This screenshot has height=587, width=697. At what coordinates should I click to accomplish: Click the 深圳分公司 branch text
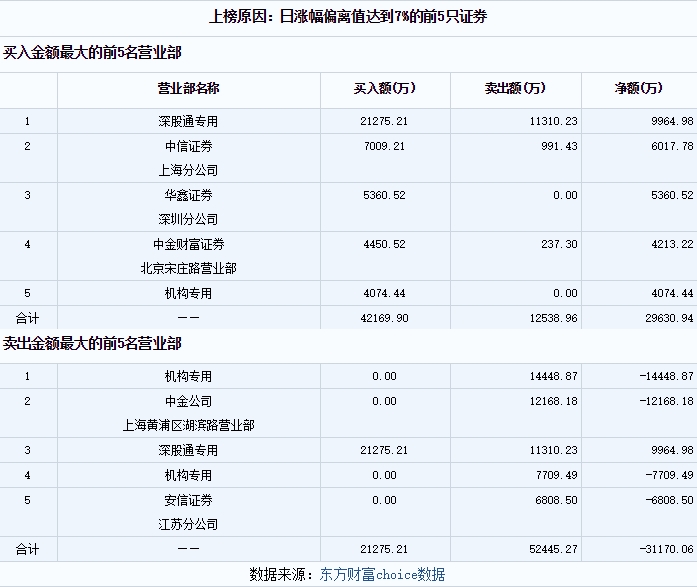(x=188, y=219)
